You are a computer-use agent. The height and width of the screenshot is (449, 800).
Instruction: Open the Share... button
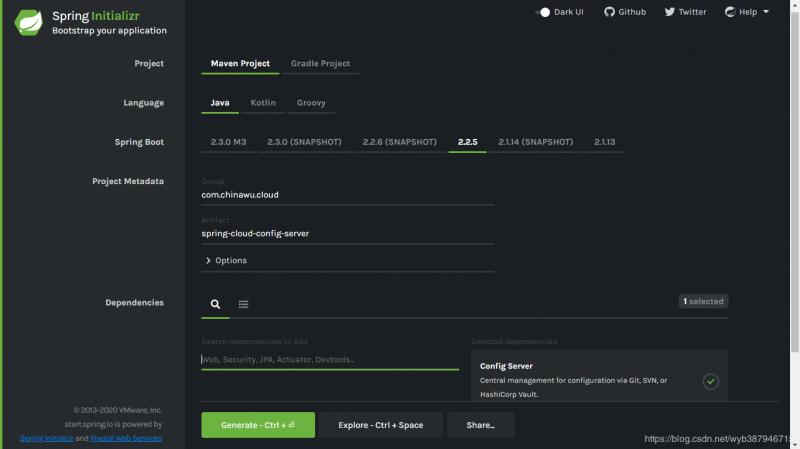pos(480,425)
